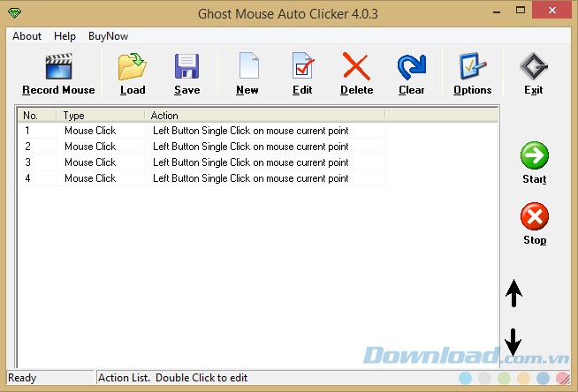Load a script with the folder icon
Image resolution: width=578 pixels, height=392 pixels.
[x=133, y=66]
